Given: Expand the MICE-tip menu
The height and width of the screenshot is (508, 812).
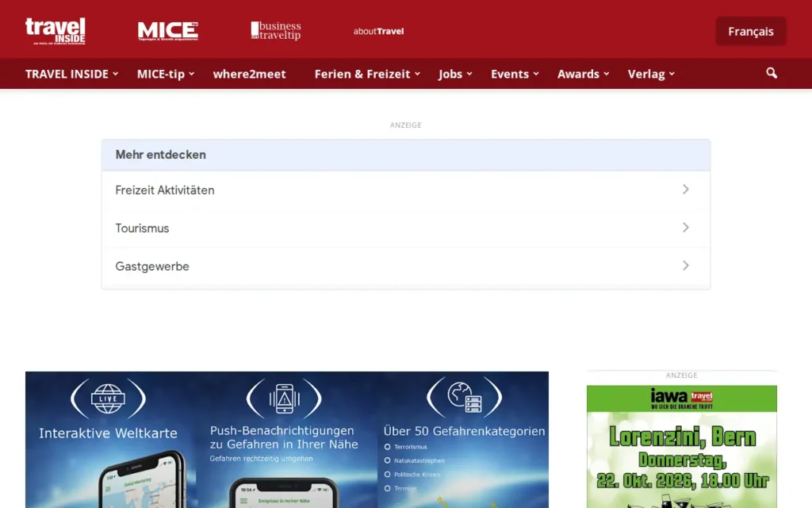Looking at the screenshot, I should pyautogui.click(x=166, y=74).
